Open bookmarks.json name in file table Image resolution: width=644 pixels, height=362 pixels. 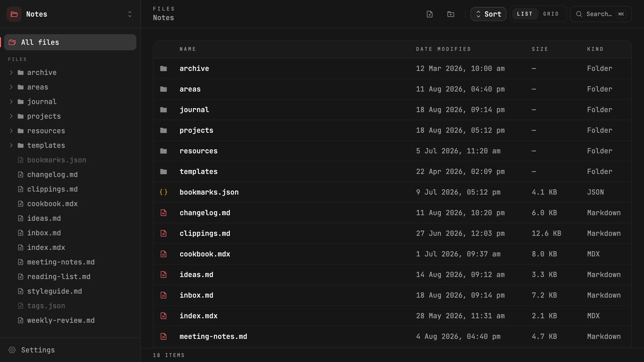209,192
